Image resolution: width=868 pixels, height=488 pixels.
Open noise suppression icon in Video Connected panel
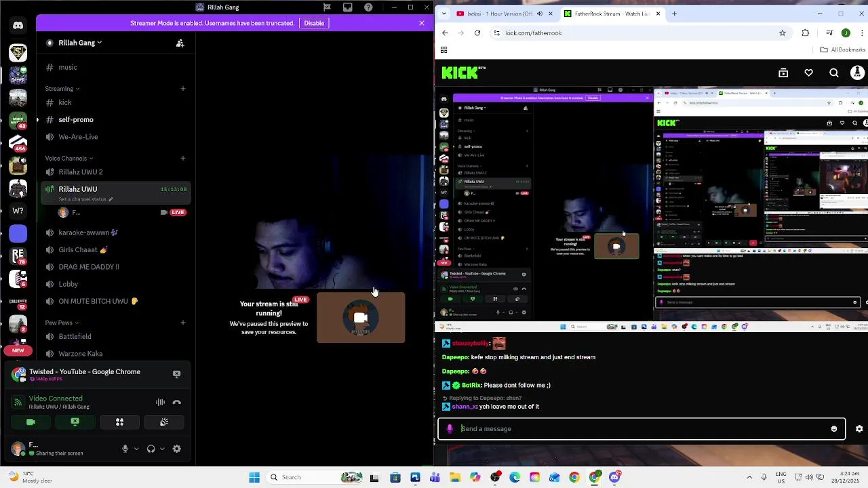click(x=160, y=402)
